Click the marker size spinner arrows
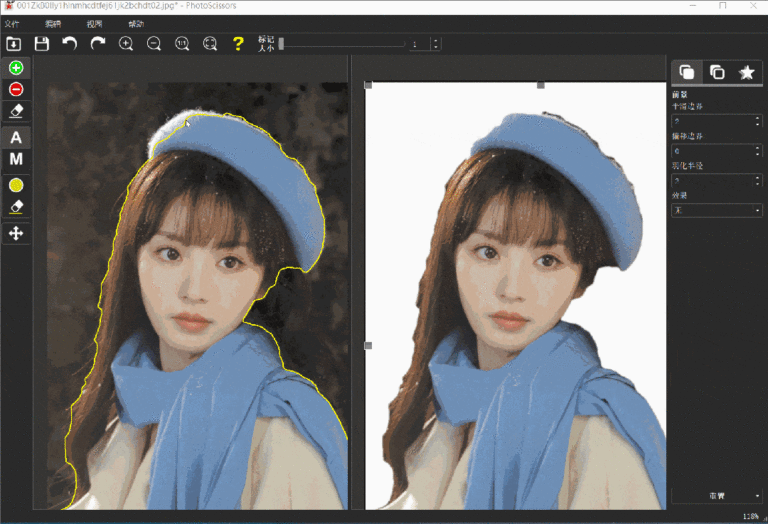Viewport: 768px width, 524px height. (435, 44)
